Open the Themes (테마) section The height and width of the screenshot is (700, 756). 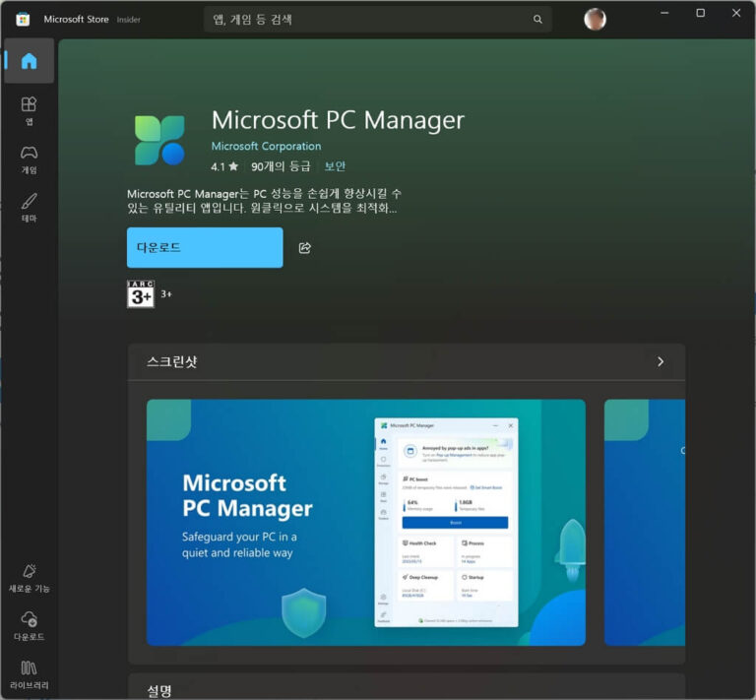click(x=29, y=208)
